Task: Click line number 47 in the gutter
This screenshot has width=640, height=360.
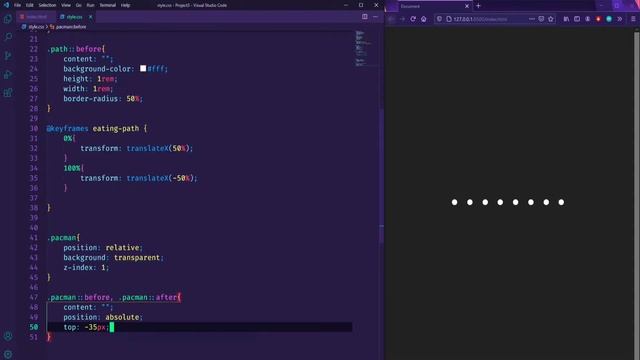Action: 33,297
